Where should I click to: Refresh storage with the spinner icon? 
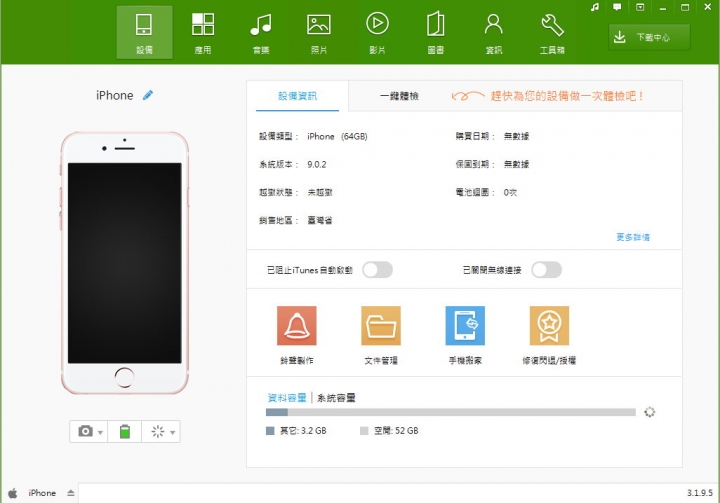point(649,412)
